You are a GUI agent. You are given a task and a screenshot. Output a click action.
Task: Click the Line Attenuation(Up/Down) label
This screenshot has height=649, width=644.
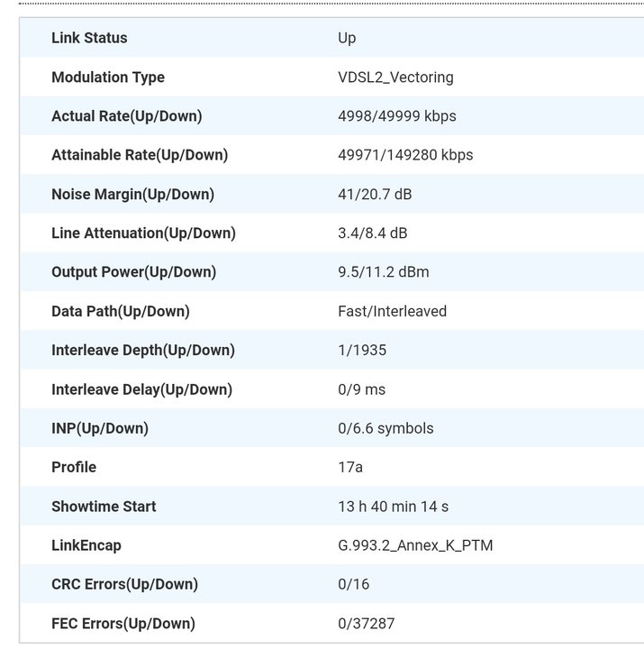(x=143, y=233)
